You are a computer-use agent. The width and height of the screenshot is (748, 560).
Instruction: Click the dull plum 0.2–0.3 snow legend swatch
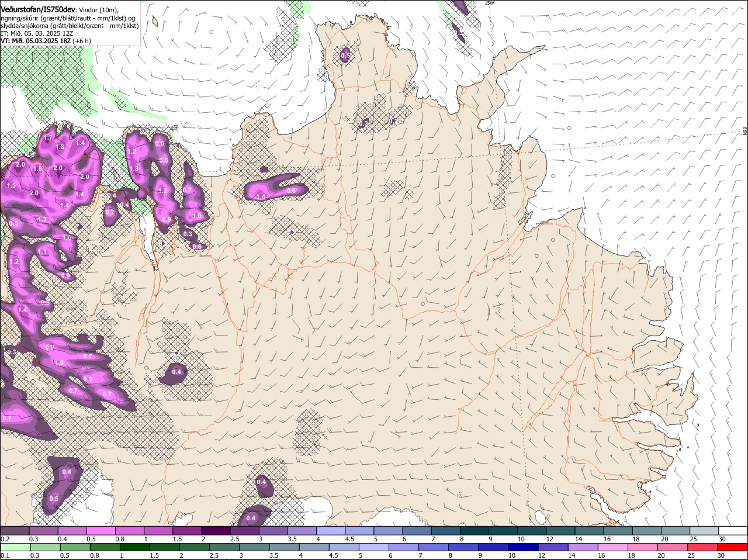coord(15,530)
